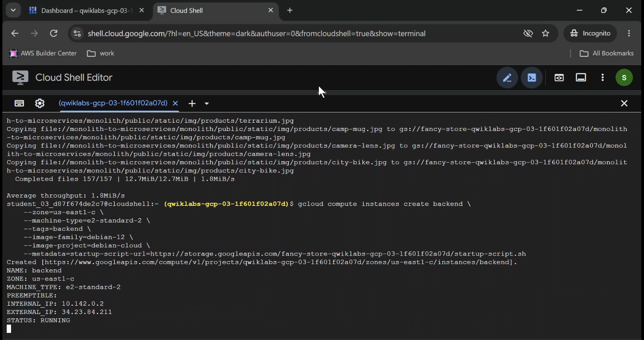This screenshot has width=644, height=340.
Task: Go back in browser history
Action: (x=15, y=34)
